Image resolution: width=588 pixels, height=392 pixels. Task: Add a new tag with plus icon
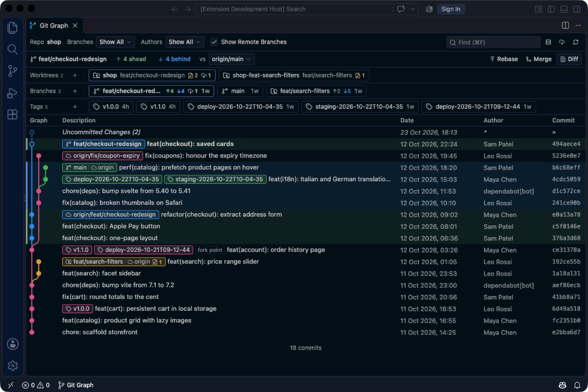pos(75,107)
